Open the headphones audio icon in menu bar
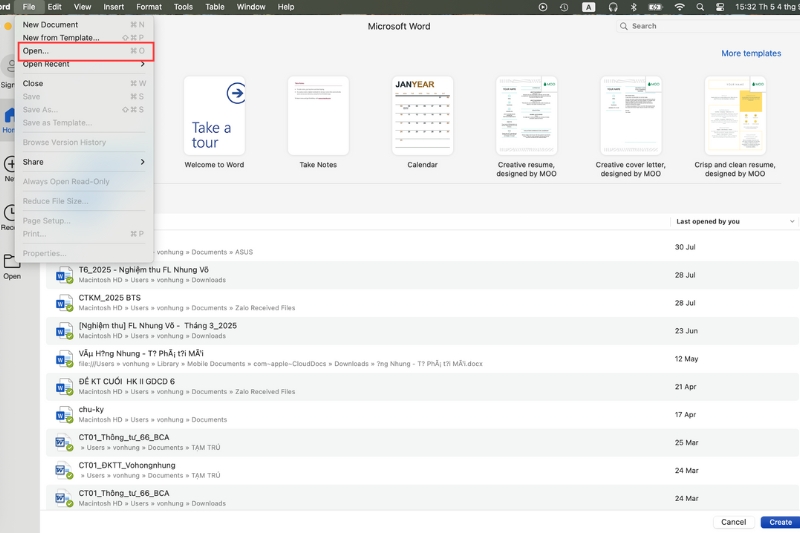Viewport: 800px width, 533px height. coord(612,7)
